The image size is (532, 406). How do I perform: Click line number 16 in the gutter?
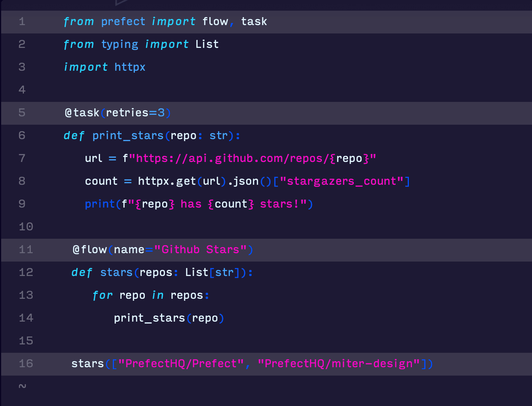point(26,364)
